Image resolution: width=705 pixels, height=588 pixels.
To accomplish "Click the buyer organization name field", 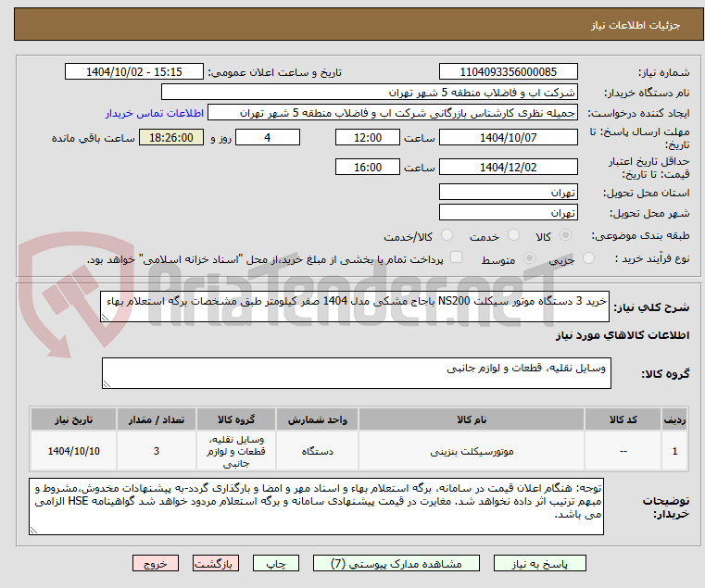I will (370, 93).
